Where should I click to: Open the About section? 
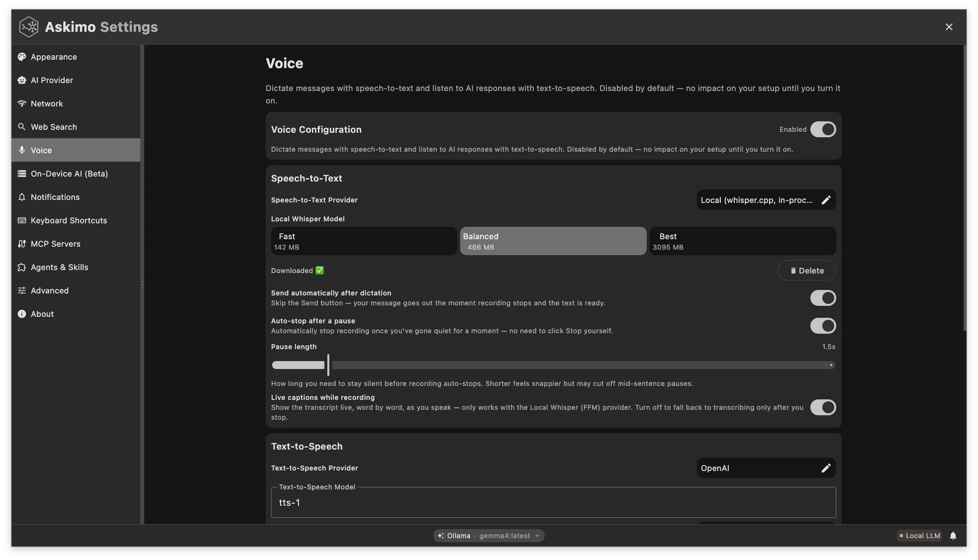(x=76, y=314)
